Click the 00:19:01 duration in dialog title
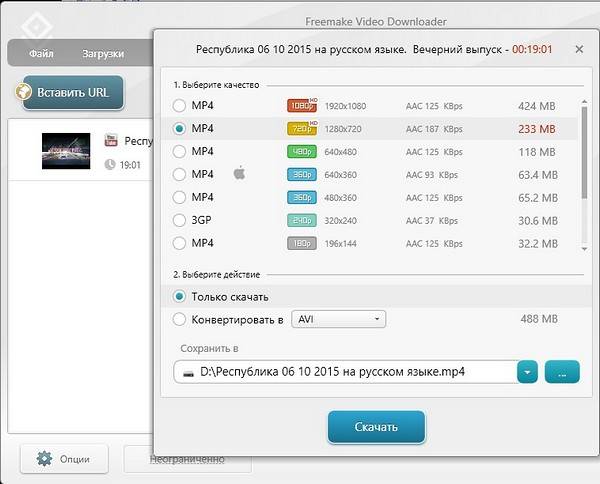600x484 pixels. click(x=532, y=49)
